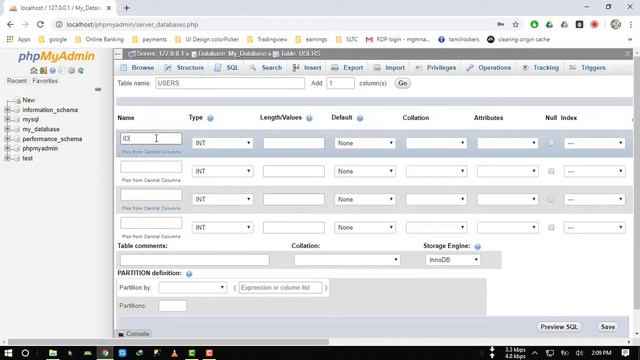Screen dimensions: 640x360
Task: Click Save button
Action: tap(608, 327)
